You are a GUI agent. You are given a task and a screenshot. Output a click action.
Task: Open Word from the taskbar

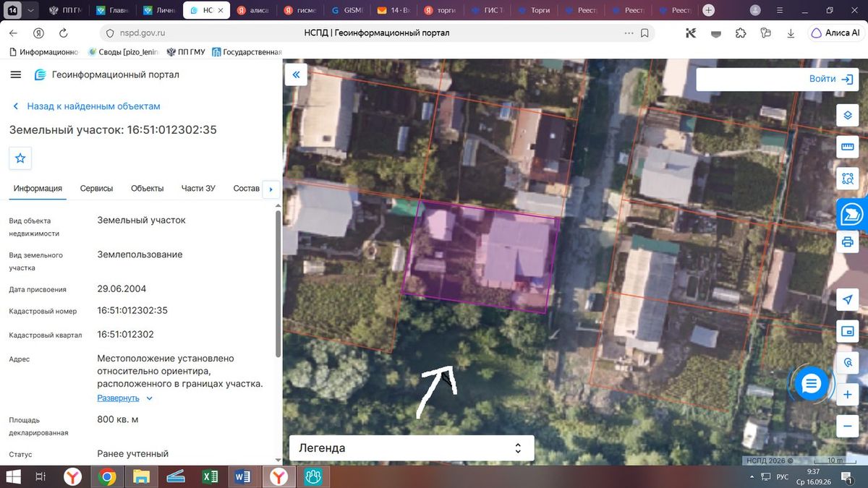[x=244, y=476]
